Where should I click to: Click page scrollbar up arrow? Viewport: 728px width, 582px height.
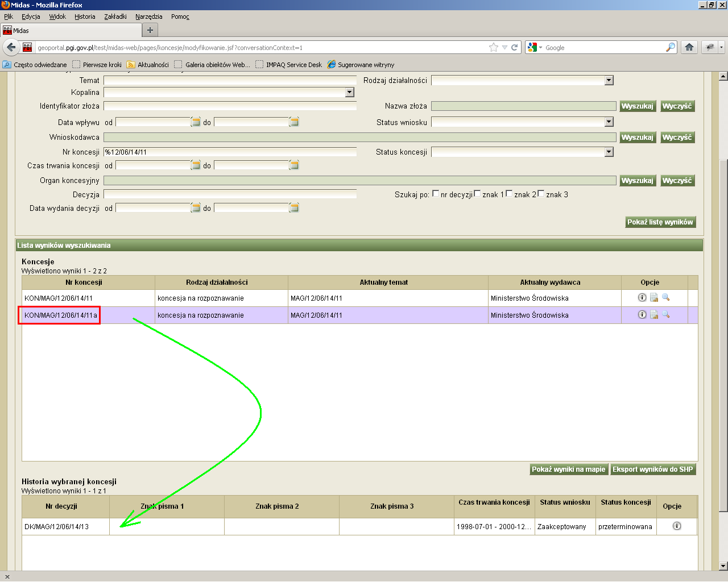point(723,76)
